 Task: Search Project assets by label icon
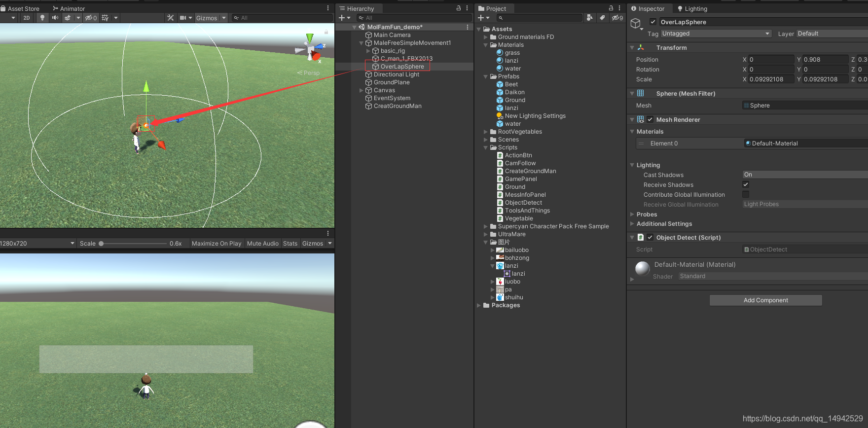point(602,18)
